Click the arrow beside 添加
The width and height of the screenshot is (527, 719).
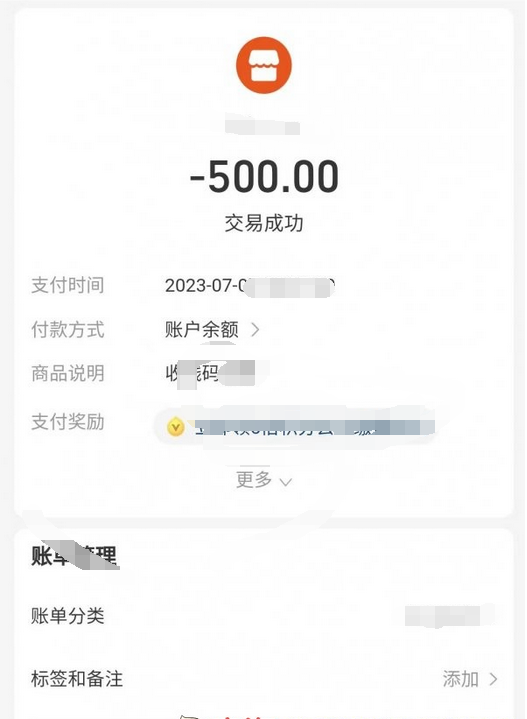(494, 679)
